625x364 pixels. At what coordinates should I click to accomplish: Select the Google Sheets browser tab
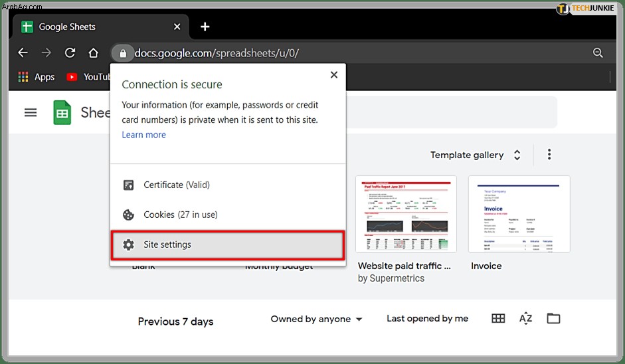click(x=100, y=27)
